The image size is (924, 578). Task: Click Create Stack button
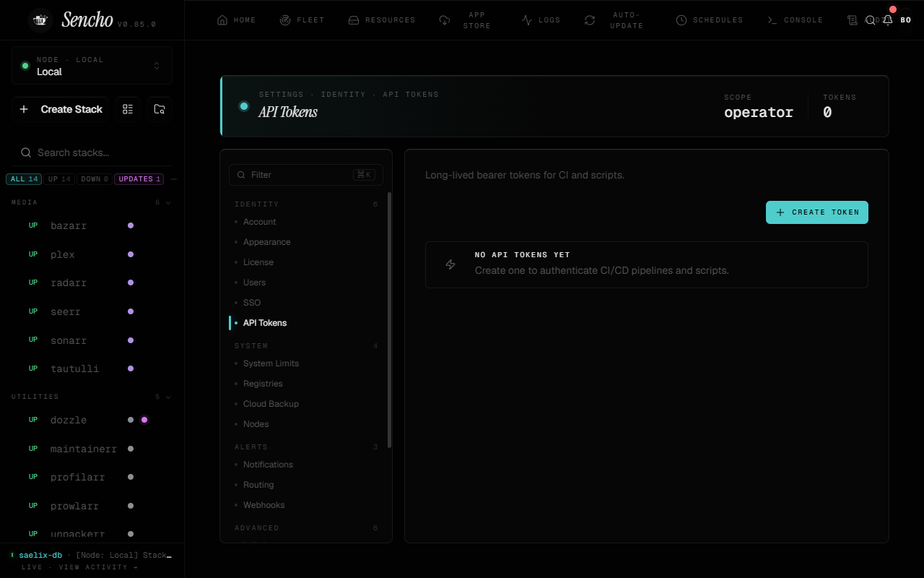[61, 109]
